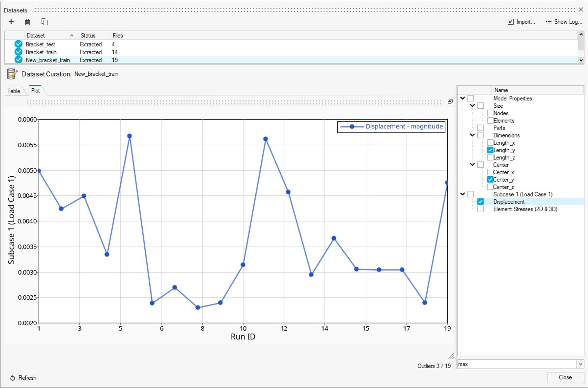Click the dataset list scrollbar down arrow
This screenshot has height=388, width=588.
coord(581,60)
